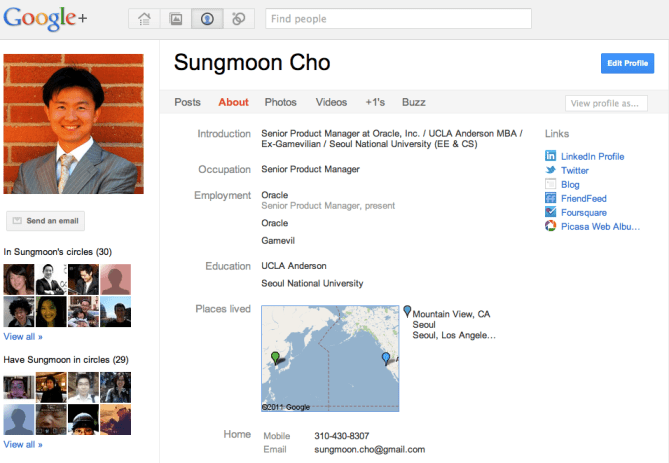The height and width of the screenshot is (463, 669).
Task: Click the Twitter bird icon
Action: coord(550,171)
